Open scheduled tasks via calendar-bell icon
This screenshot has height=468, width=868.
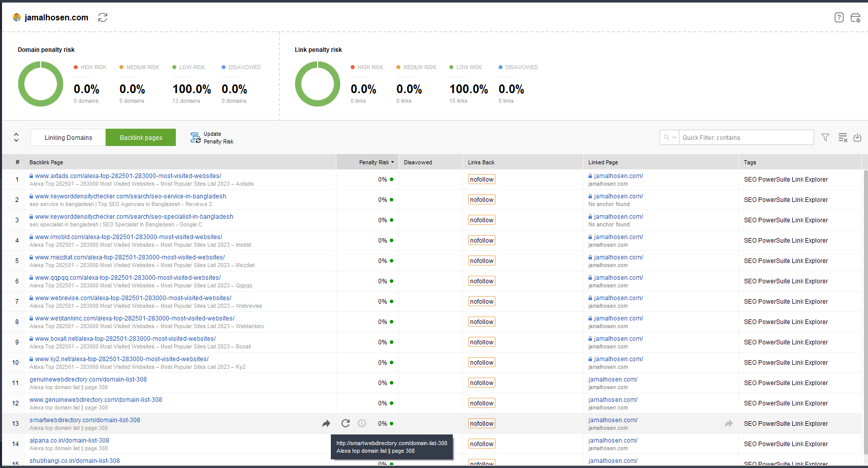click(x=856, y=17)
